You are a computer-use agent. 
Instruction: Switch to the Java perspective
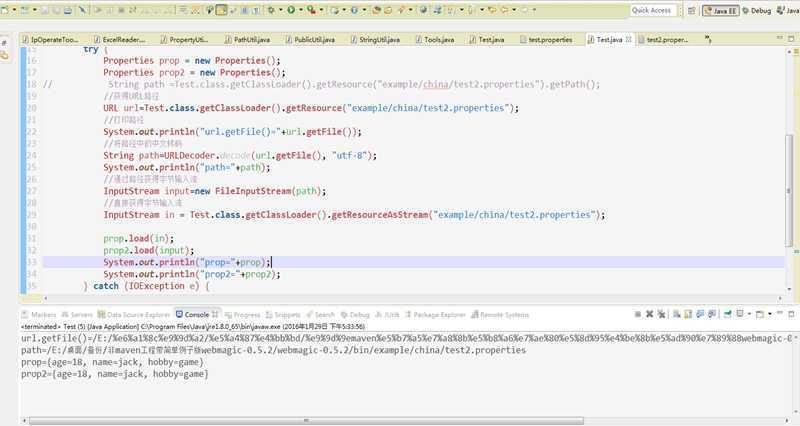pyautogui.click(x=788, y=11)
